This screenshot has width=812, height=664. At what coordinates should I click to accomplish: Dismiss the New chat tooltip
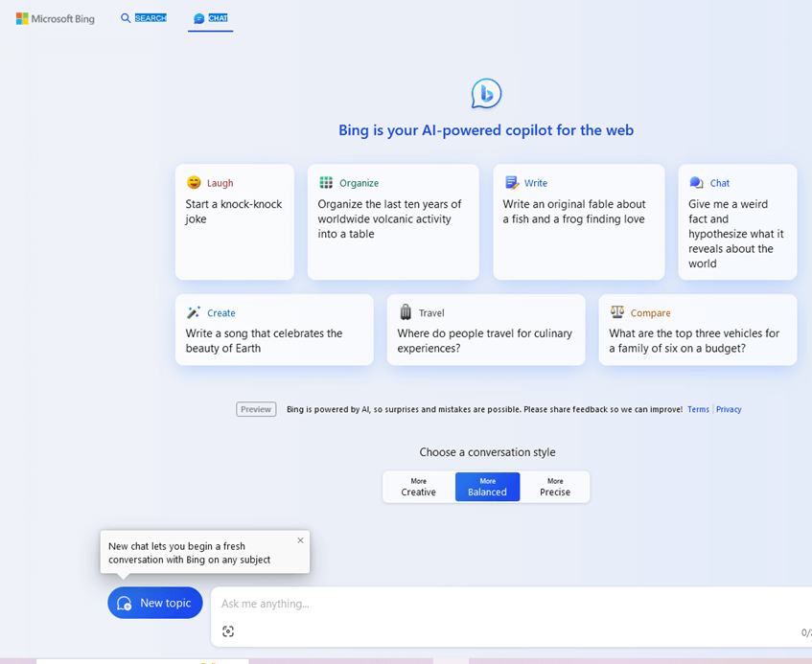300,540
